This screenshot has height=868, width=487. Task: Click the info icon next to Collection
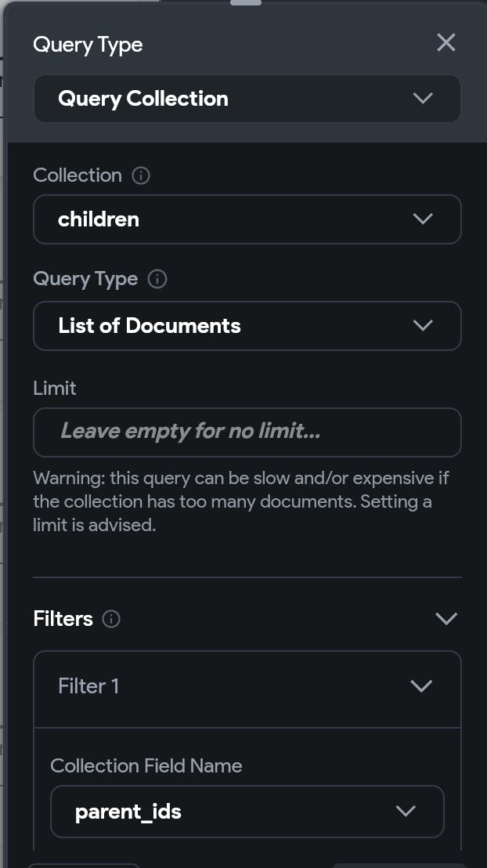[x=141, y=175]
